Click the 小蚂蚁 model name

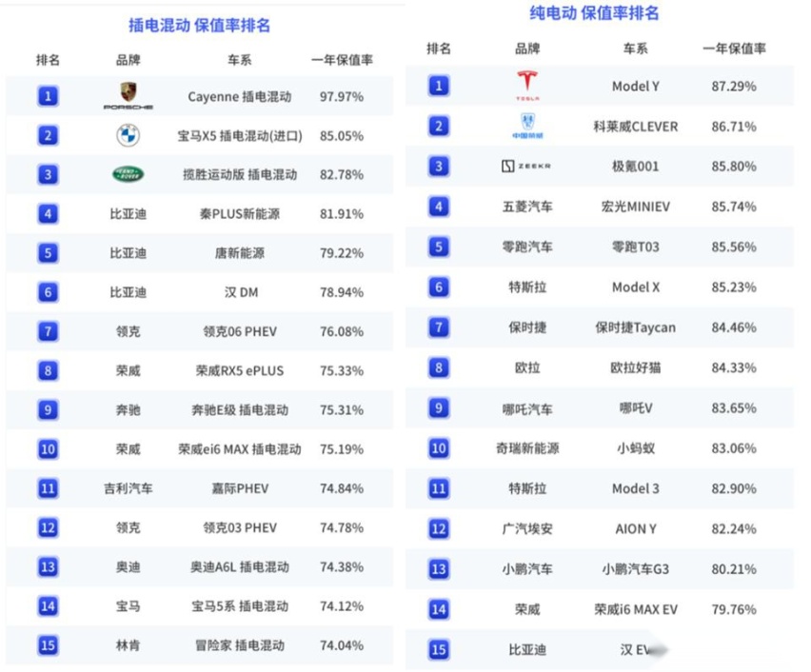tap(635, 448)
